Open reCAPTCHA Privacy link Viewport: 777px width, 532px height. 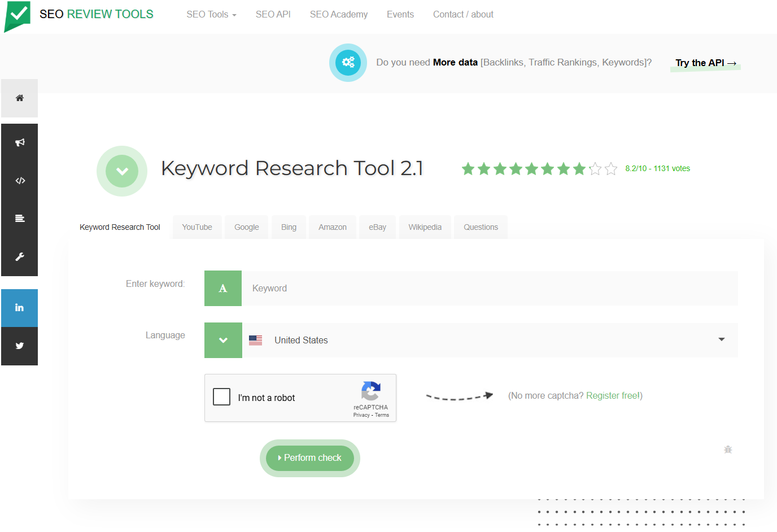[x=361, y=415]
